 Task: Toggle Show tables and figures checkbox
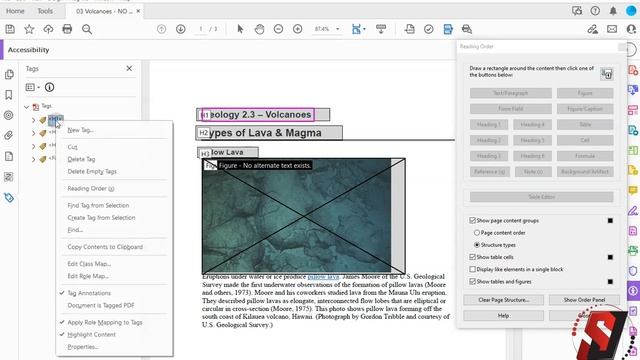[x=472, y=282]
